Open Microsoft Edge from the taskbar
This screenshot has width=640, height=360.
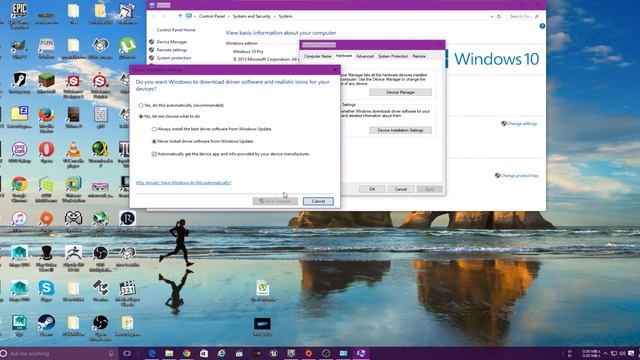point(152,353)
